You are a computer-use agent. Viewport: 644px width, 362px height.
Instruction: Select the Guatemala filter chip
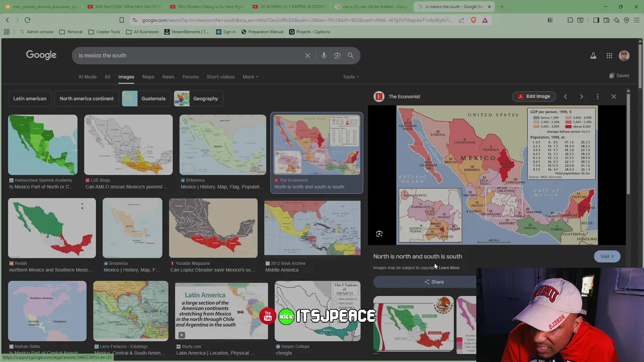[x=146, y=99]
